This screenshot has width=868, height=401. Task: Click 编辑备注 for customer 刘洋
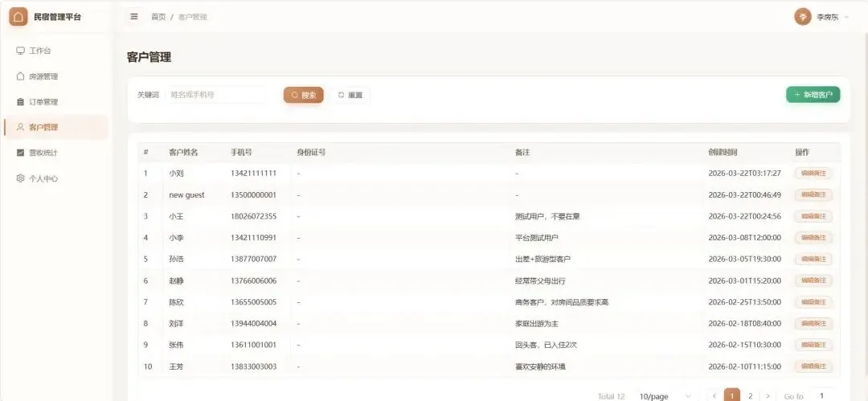[813, 324]
